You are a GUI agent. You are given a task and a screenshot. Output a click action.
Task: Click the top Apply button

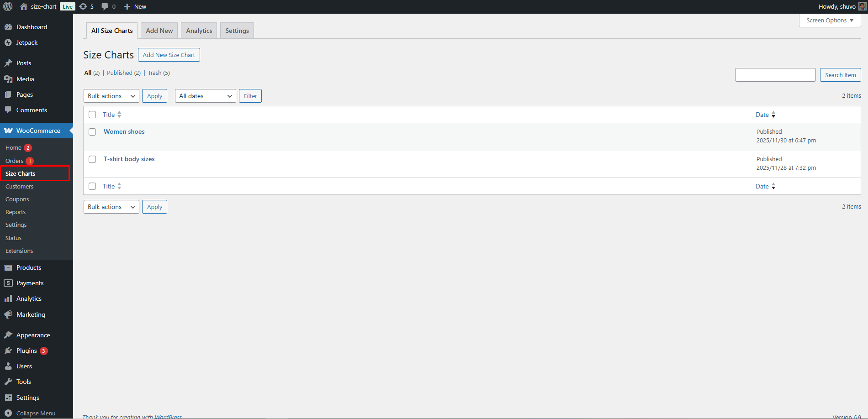(154, 96)
